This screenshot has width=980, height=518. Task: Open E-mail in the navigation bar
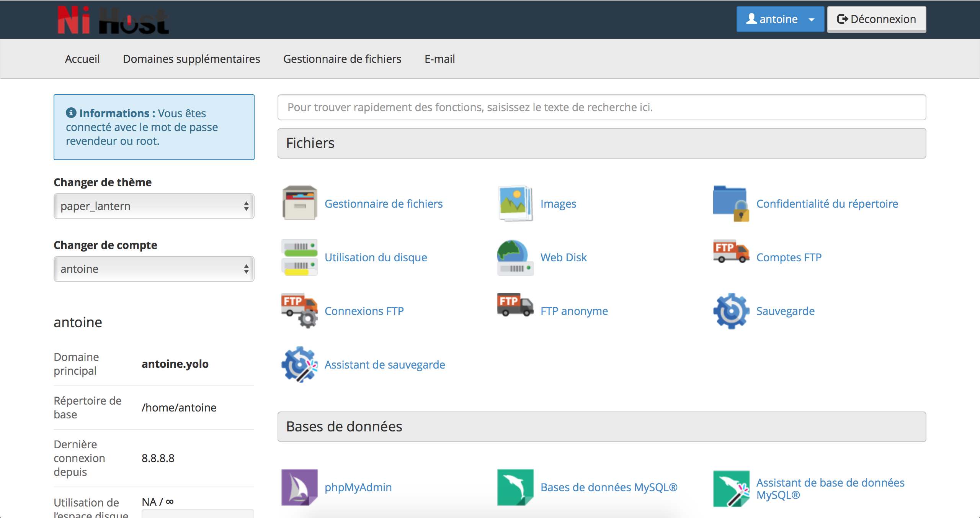pyautogui.click(x=440, y=59)
